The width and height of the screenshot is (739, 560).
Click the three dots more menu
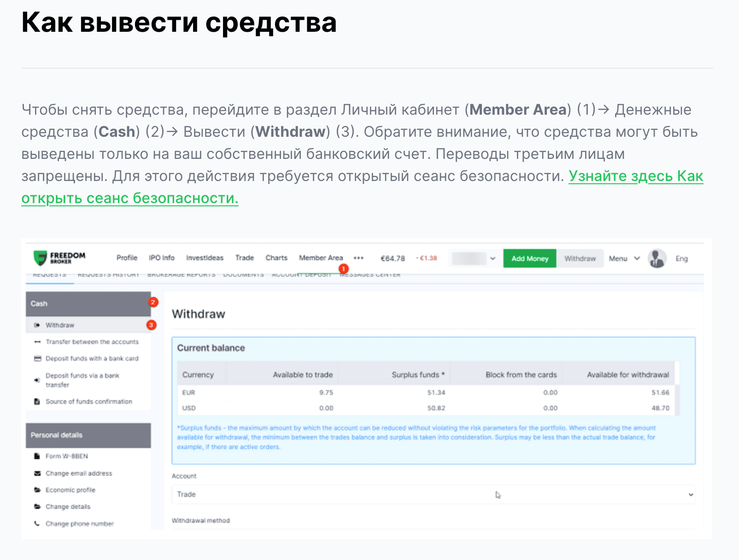pos(358,258)
